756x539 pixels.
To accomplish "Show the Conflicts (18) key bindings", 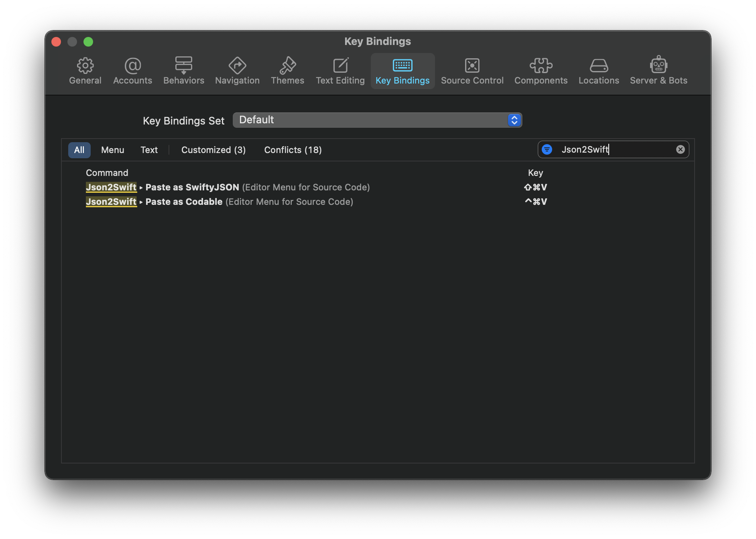I will click(293, 150).
